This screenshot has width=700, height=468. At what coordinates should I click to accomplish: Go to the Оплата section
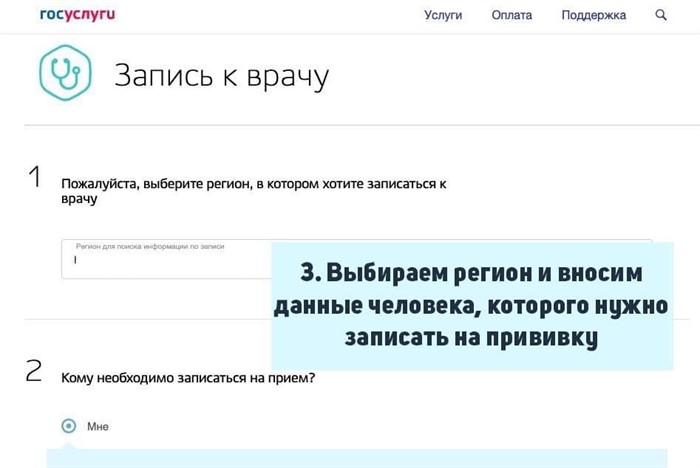coord(512,15)
